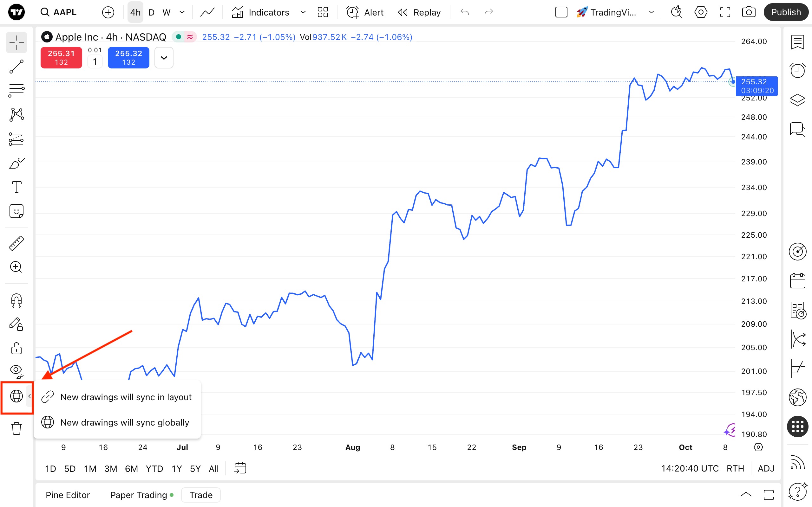812x507 pixels.
Task: Open the ruler Measure tool
Action: coord(16,243)
